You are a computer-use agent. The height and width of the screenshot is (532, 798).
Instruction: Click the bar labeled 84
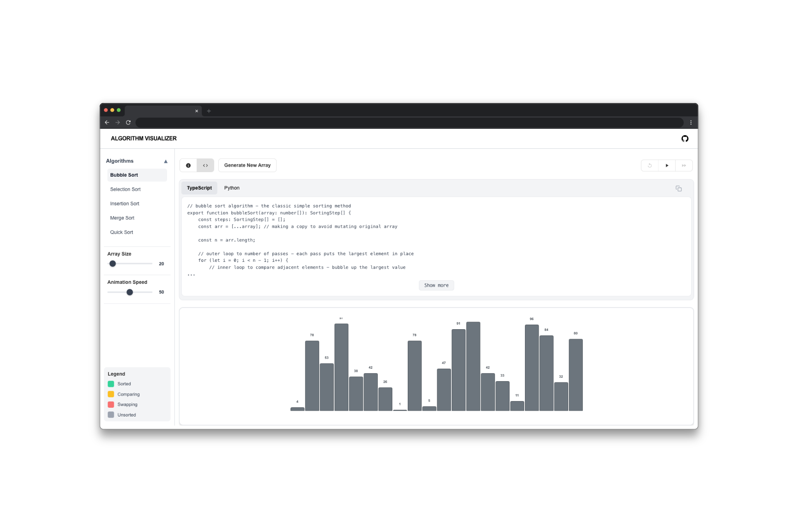(x=546, y=373)
